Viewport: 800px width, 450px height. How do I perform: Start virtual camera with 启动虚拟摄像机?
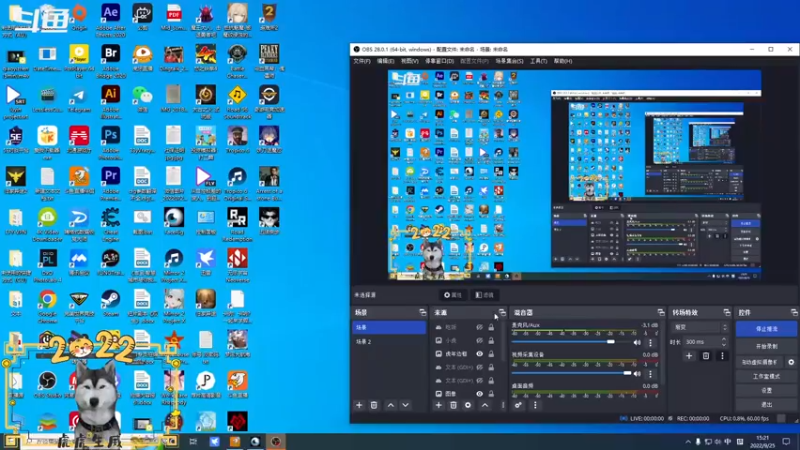pos(760,362)
